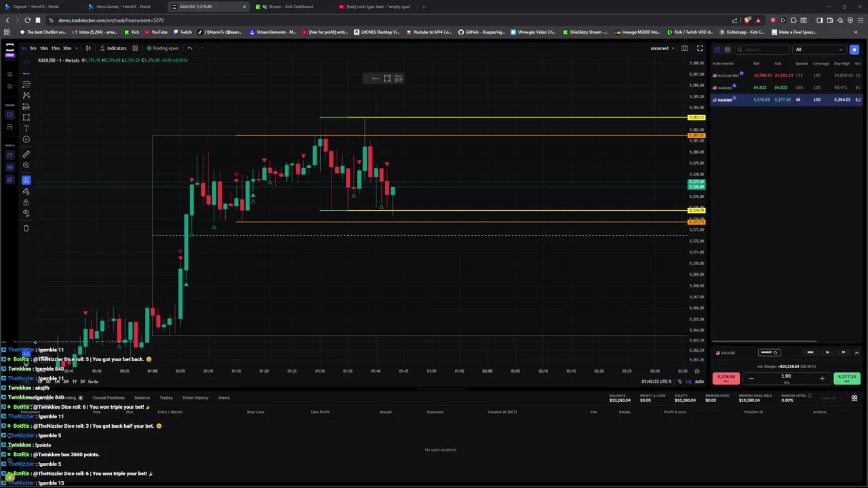Activate the chart zoom-in magnifier tool

[x=26, y=165]
